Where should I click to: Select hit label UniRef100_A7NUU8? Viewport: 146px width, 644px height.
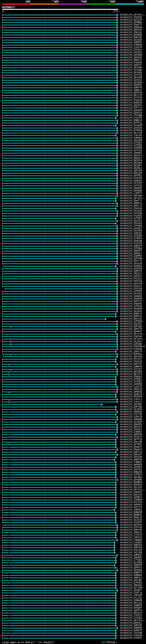[x=131, y=45]
